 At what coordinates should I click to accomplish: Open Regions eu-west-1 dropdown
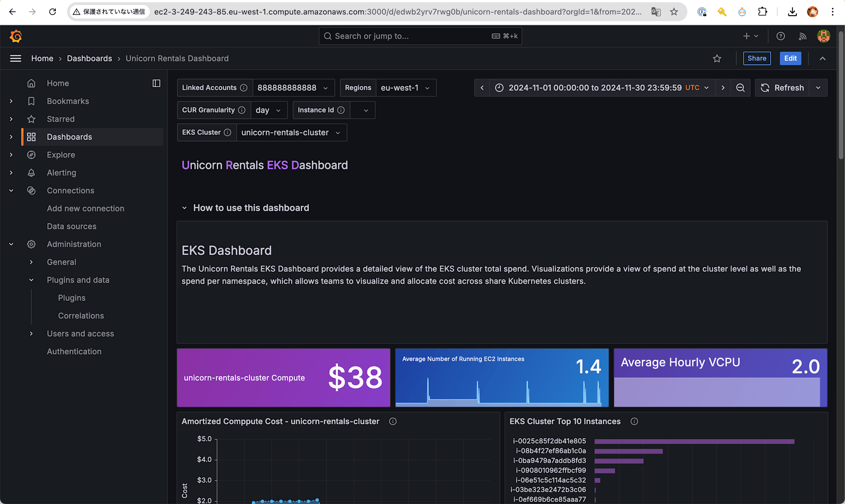click(x=406, y=88)
